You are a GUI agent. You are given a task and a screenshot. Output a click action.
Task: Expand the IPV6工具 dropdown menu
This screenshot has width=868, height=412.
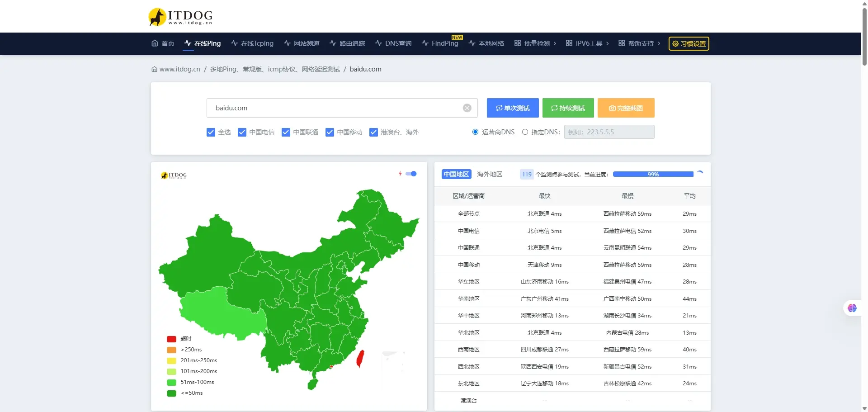tap(587, 43)
